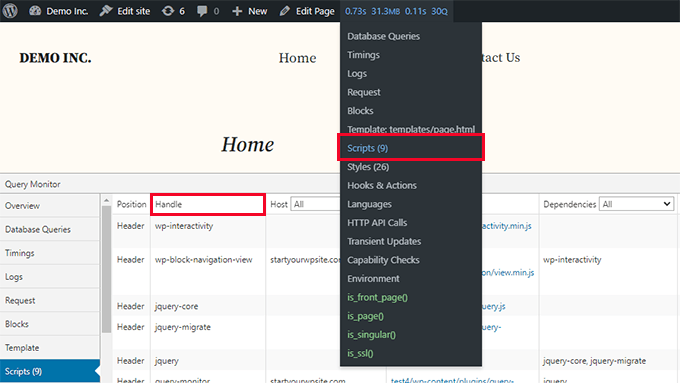Select HTTP API Calls menu entry
The width and height of the screenshot is (680, 383).
(377, 223)
